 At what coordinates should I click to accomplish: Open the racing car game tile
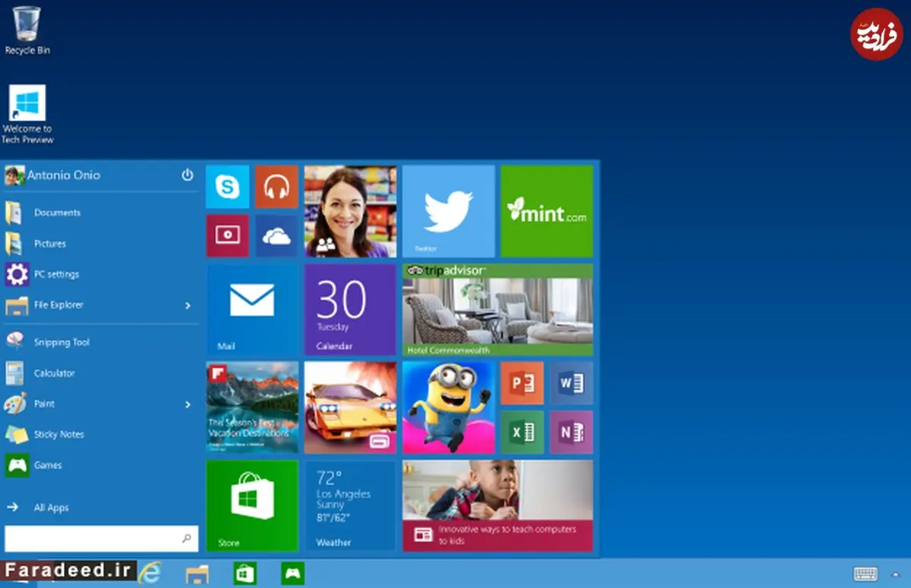pyautogui.click(x=350, y=407)
